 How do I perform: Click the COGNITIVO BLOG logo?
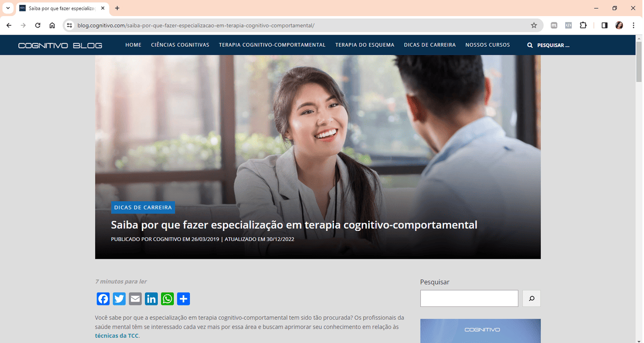(x=60, y=45)
